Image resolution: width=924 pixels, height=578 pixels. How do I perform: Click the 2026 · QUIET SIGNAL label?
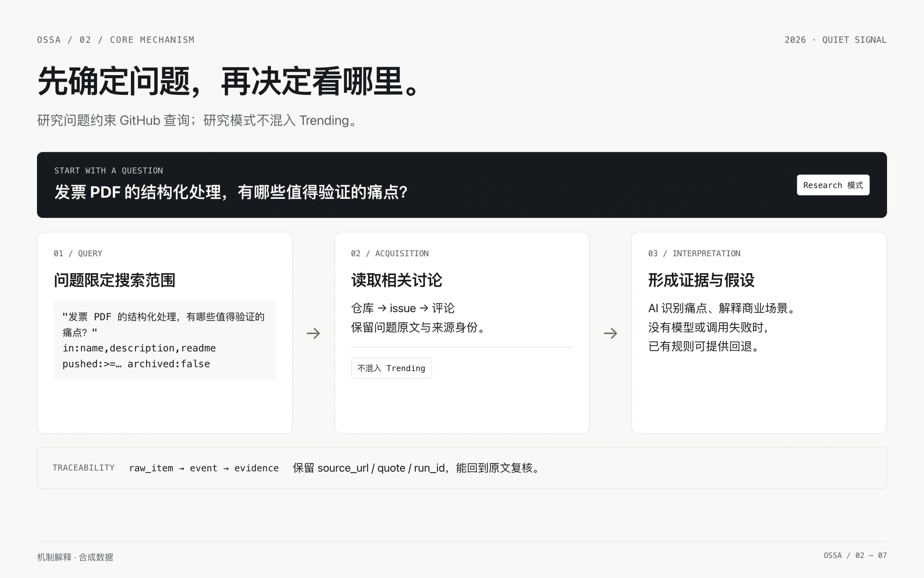point(835,40)
